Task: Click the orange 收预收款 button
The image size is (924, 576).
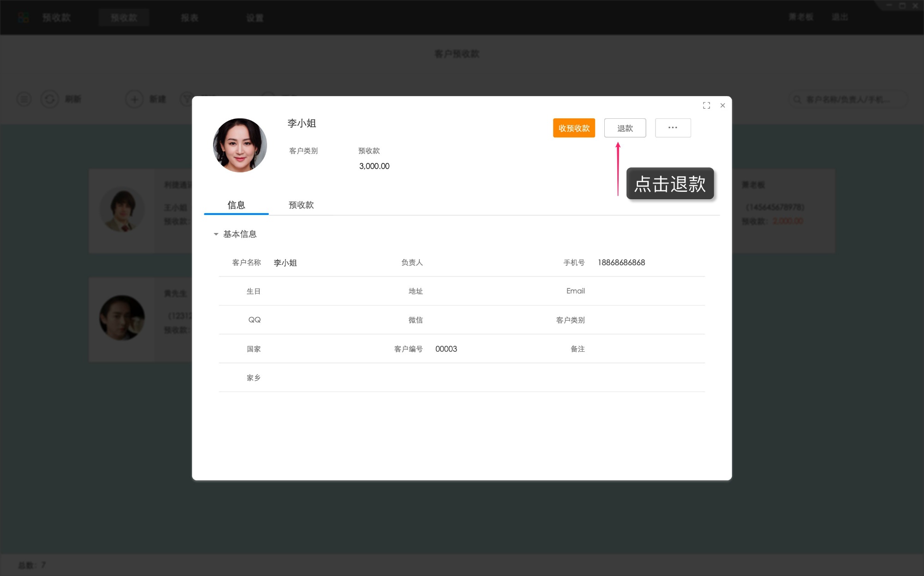Action: click(574, 128)
